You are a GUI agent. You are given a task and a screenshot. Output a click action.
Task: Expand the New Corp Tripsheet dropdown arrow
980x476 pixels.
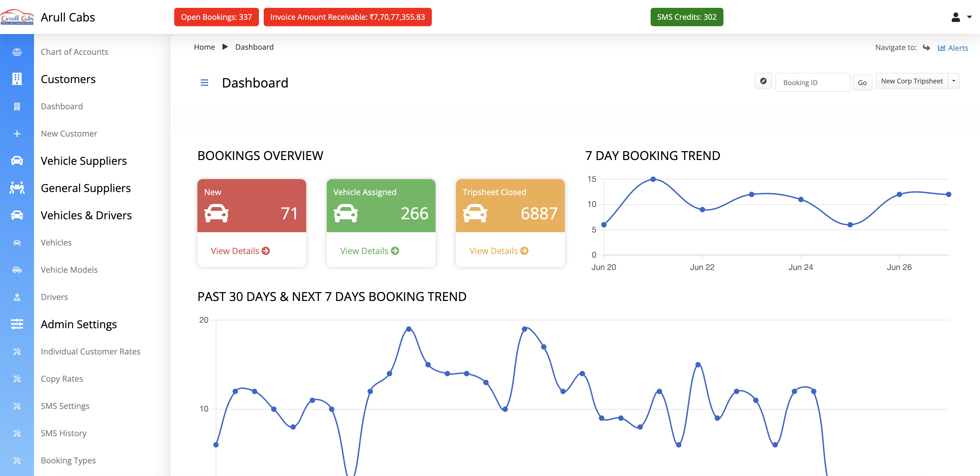[x=953, y=81]
